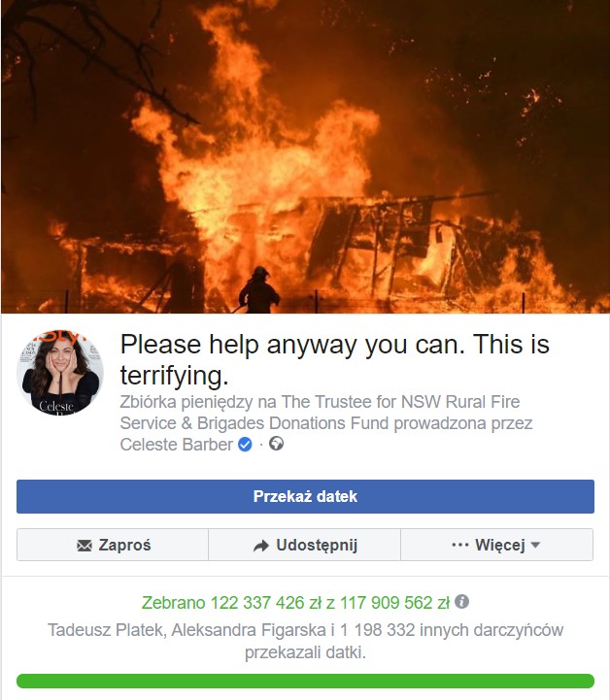Screen dimensions: 610x700
Task: Click the blue verified badge after Celeste Barber
Action: [x=245, y=445]
